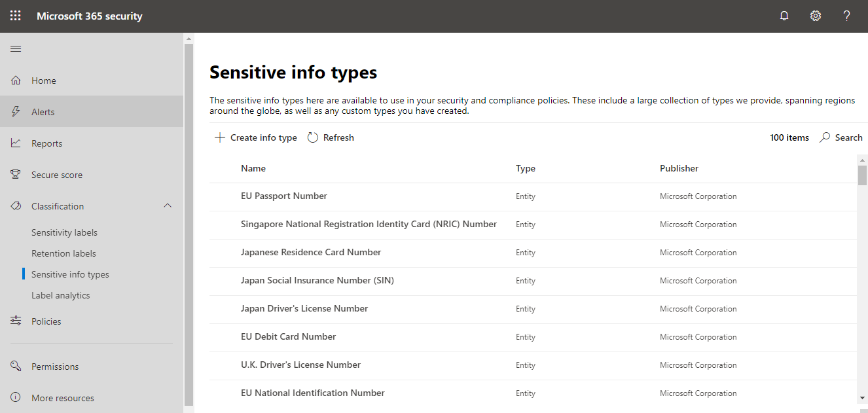Click the Search magnifier icon
Image resolution: width=868 pixels, height=413 pixels.
pyautogui.click(x=825, y=137)
